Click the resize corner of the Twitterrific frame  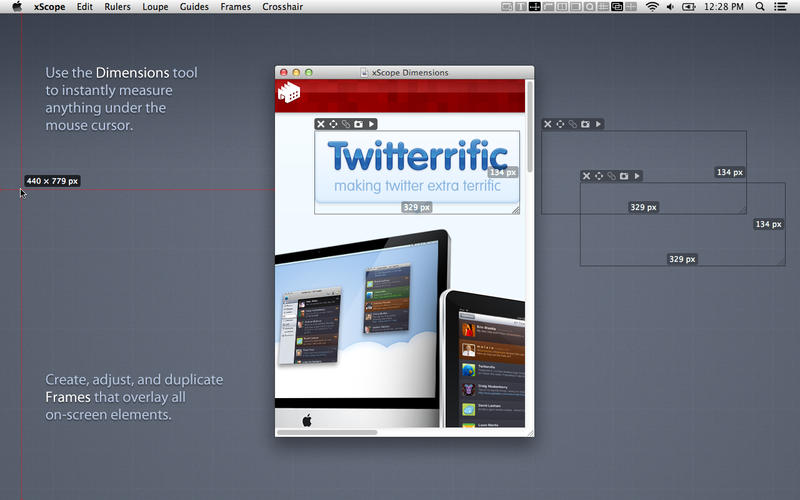pyautogui.click(x=516, y=210)
